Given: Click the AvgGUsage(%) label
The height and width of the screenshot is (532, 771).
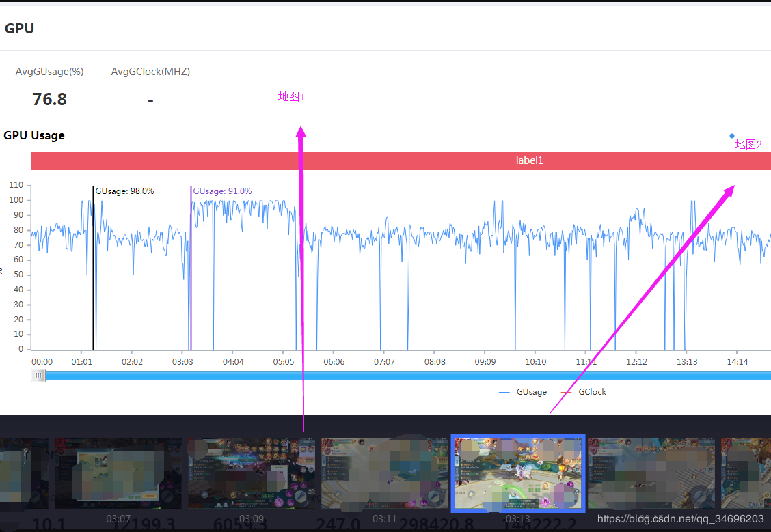Looking at the screenshot, I should [50, 72].
